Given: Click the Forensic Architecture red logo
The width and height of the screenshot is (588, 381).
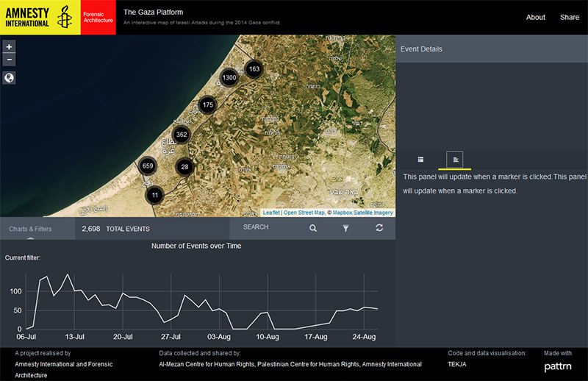Looking at the screenshot, I should click(x=98, y=18).
